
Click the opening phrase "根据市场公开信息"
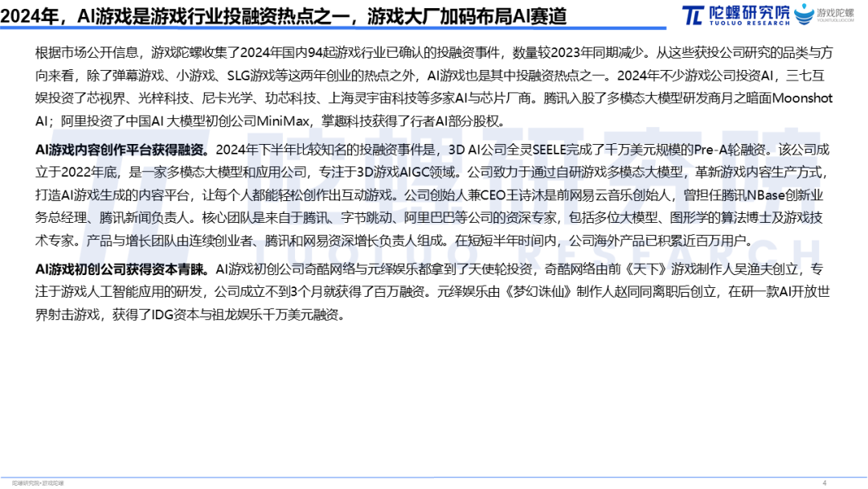coord(86,52)
